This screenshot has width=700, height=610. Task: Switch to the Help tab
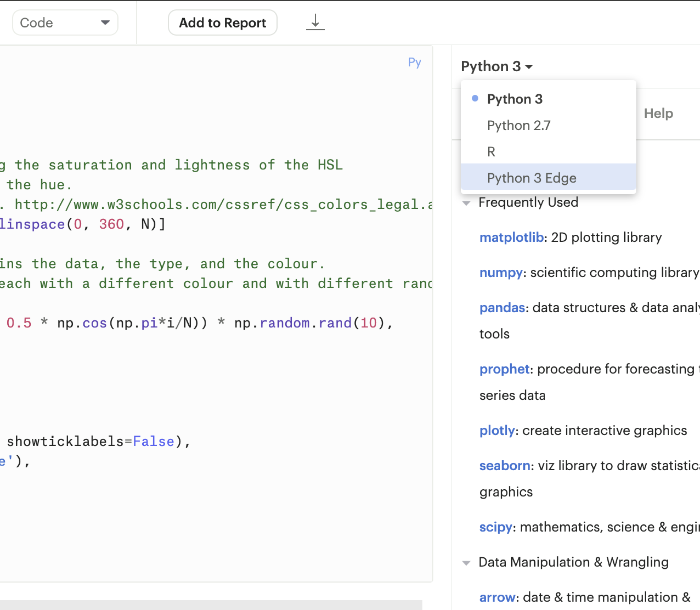[658, 113]
